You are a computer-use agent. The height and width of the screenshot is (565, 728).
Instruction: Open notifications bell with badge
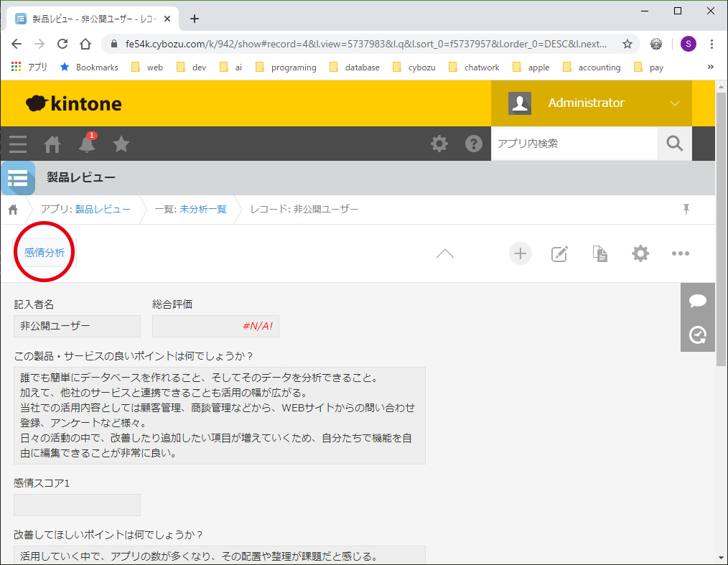click(x=87, y=143)
